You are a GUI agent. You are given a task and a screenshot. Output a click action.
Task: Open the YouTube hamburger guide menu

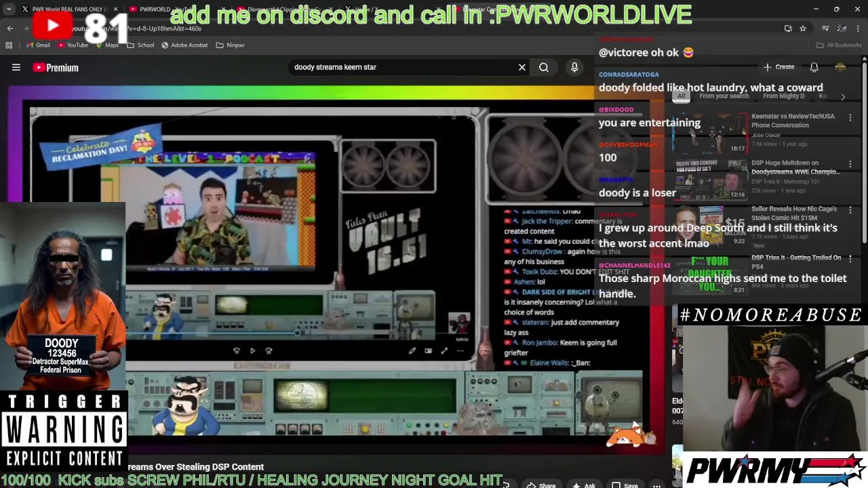coord(16,67)
